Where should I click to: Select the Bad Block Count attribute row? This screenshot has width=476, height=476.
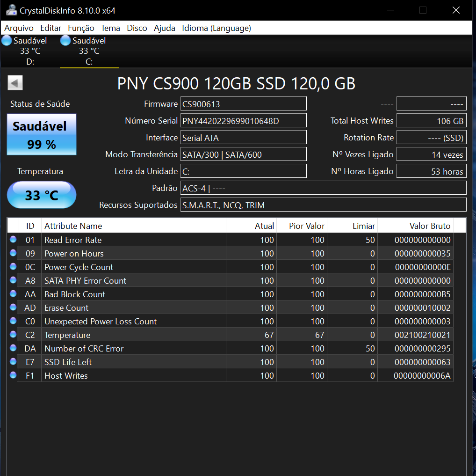(231, 294)
